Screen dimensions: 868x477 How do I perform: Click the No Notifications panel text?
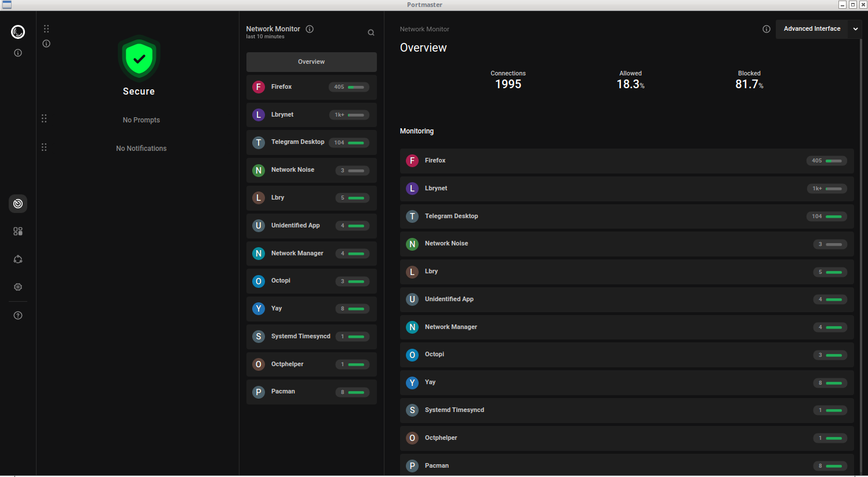pyautogui.click(x=141, y=149)
